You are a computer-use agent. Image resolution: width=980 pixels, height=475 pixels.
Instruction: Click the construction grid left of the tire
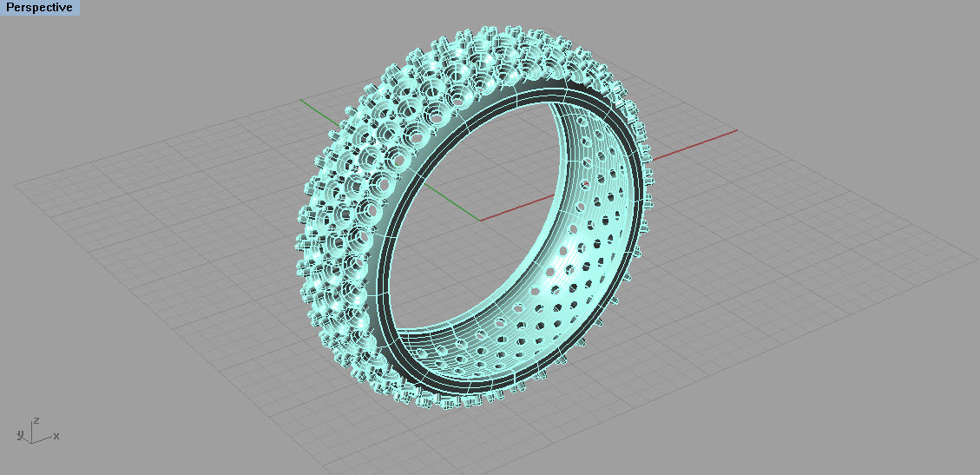point(174,261)
